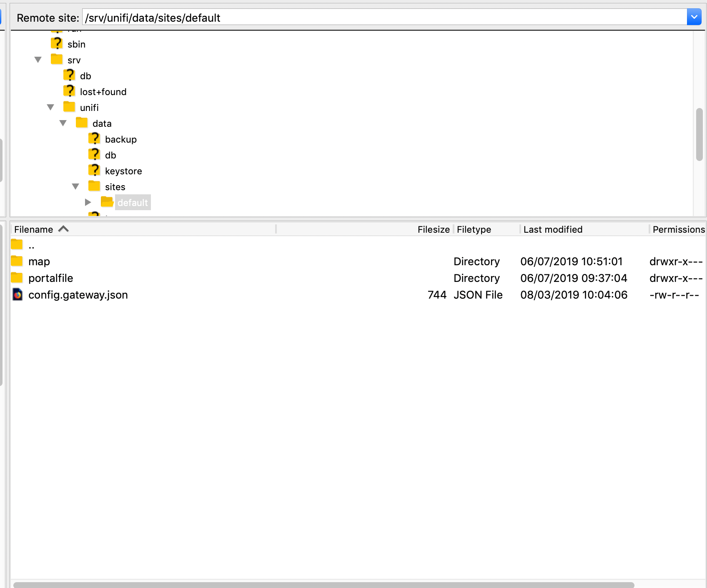707x588 pixels.
Task: Collapse the sites folder node
Action: pos(75,186)
